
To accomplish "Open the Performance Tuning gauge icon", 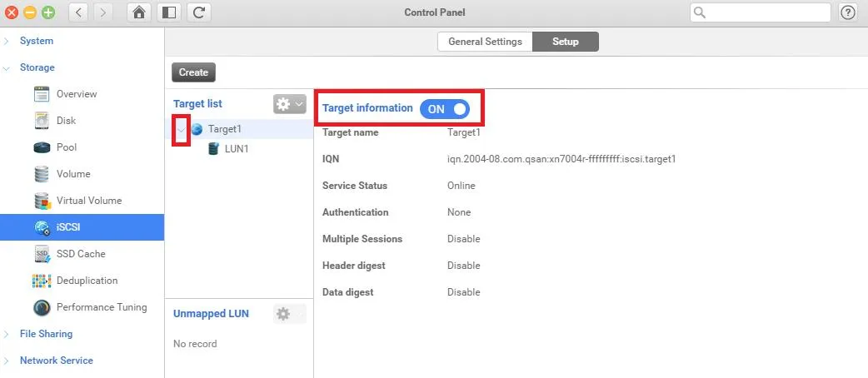I will click(42, 307).
